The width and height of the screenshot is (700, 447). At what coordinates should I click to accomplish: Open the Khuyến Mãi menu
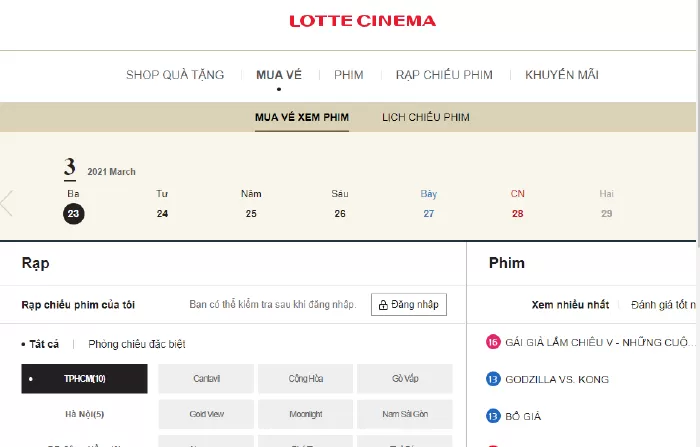562,75
